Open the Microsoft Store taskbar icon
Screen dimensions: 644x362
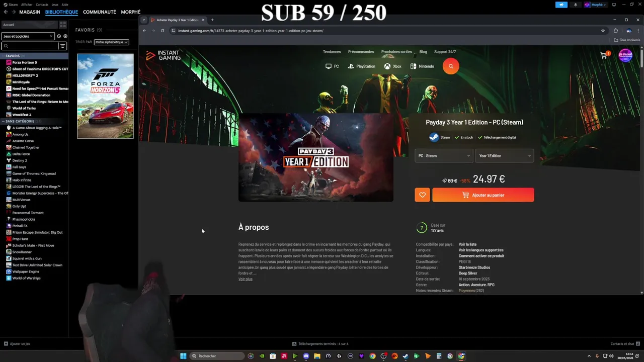pyautogui.click(x=273, y=356)
